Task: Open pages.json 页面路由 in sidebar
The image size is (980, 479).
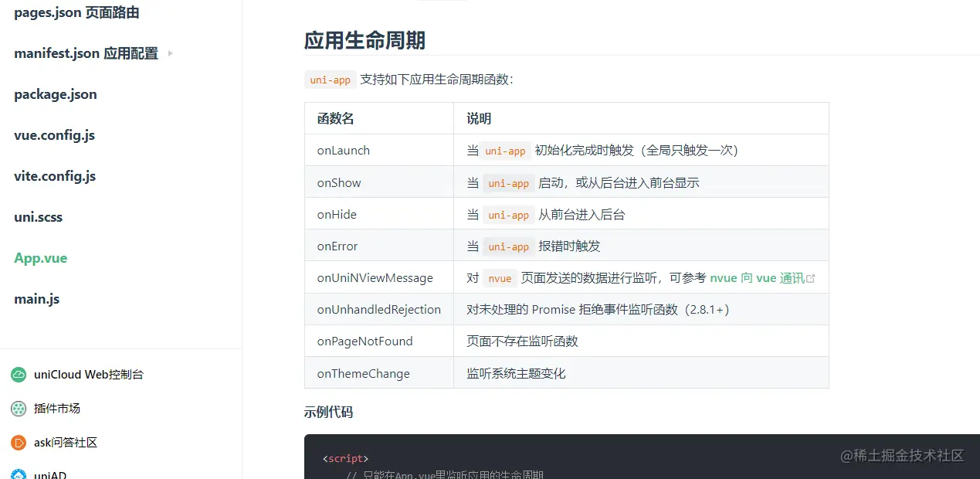Action: [x=76, y=12]
